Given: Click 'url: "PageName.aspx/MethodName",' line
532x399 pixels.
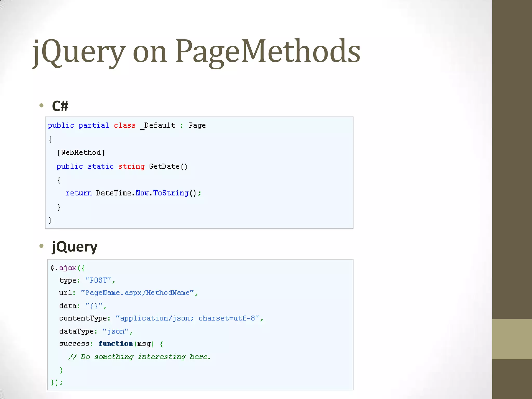Looking at the screenshot, I should pyautogui.click(x=129, y=293).
